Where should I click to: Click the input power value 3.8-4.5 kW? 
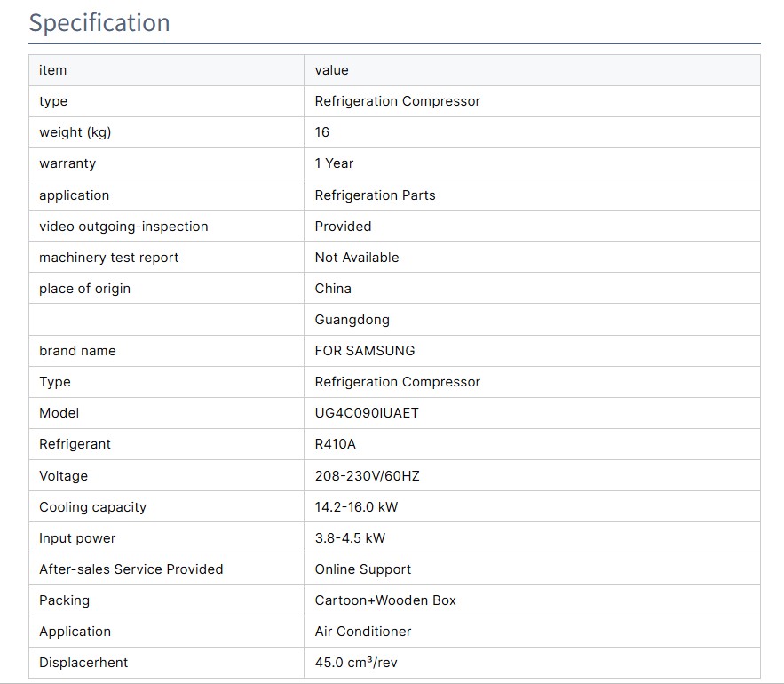(x=350, y=538)
